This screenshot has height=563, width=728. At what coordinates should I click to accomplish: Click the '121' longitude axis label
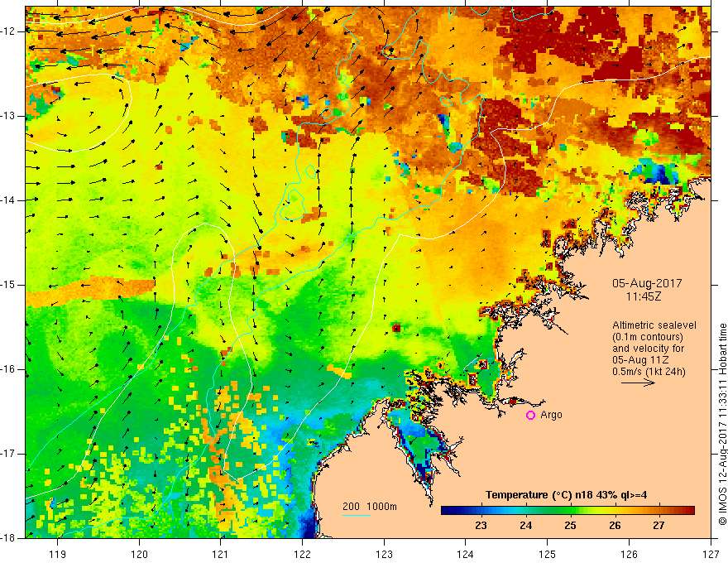[x=221, y=554]
